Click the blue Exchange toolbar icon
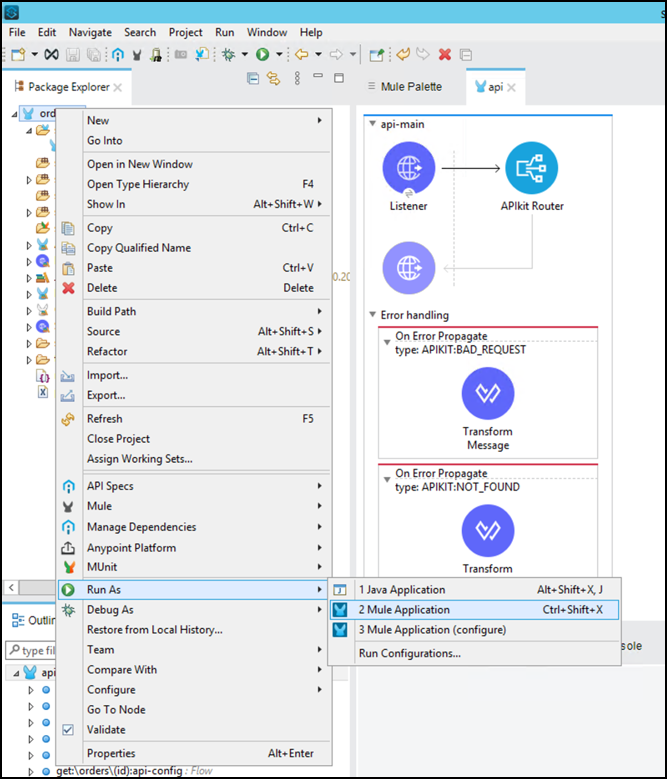This screenshot has width=667, height=779. [x=118, y=54]
